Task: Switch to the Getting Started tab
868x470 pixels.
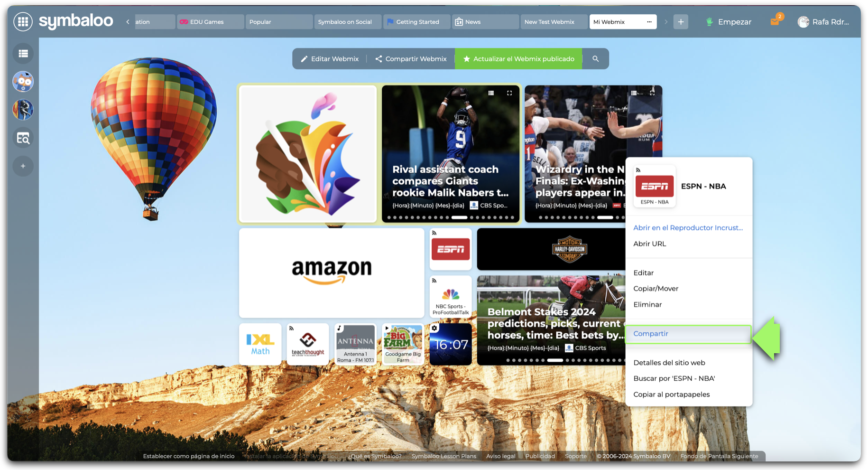Action: click(416, 22)
